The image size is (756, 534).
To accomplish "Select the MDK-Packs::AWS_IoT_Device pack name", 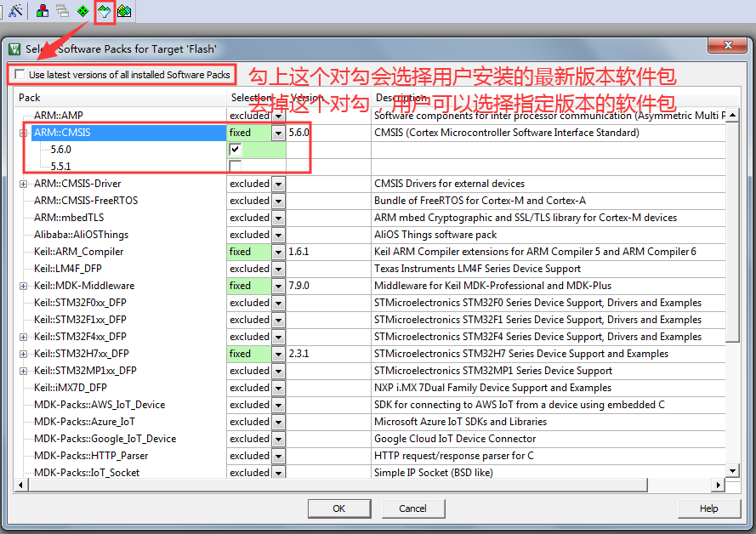I will coord(99,405).
